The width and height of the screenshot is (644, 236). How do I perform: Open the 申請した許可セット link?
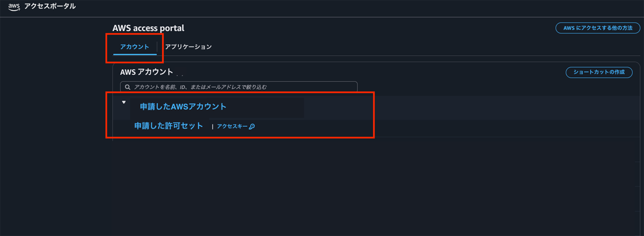click(x=169, y=126)
